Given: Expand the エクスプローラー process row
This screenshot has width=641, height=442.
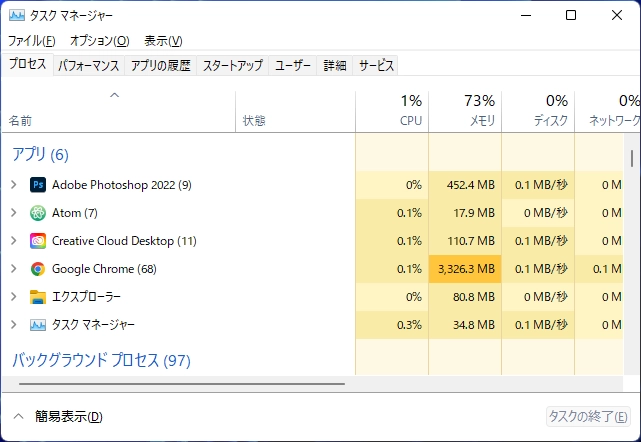Looking at the screenshot, I should pos(13,297).
